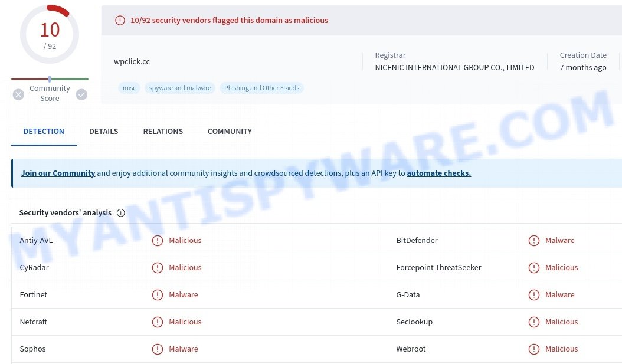Click the Netcraft vendor name
The image size is (622, 364).
click(33, 322)
